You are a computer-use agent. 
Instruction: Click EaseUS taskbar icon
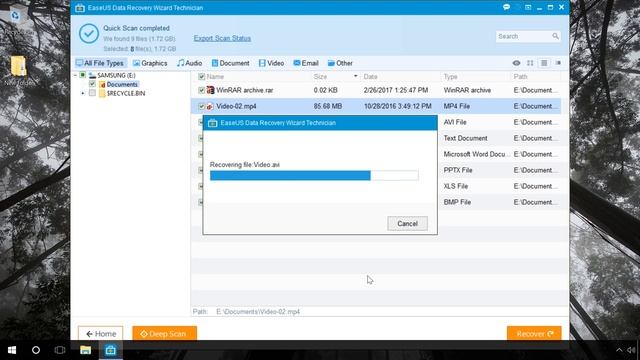tap(111, 350)
